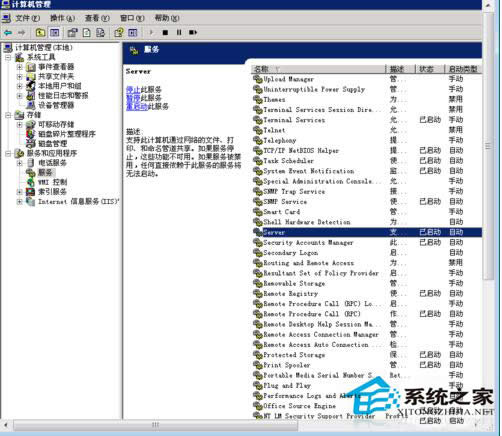Viewport: 502px width, 436px height.
Task: Click the up one level folder icon
Action: coord(40,32)
